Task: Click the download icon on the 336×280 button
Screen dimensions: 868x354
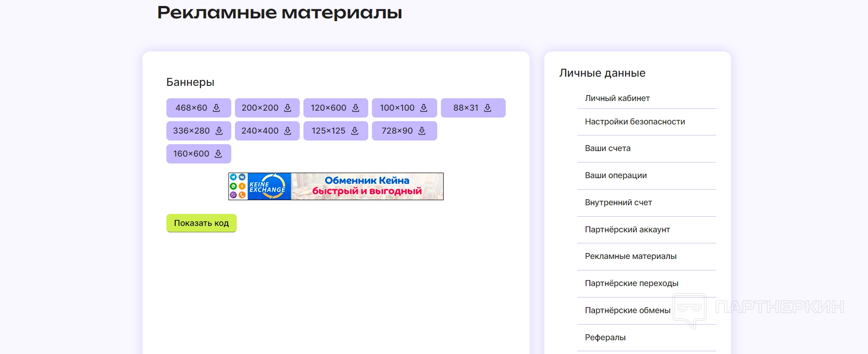Action: click(219, 131)
